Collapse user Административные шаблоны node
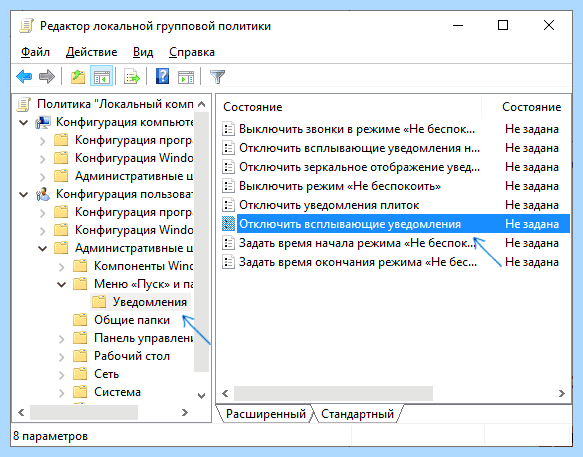Viewport: 583px width, 457px height. [x=43, y=248]
